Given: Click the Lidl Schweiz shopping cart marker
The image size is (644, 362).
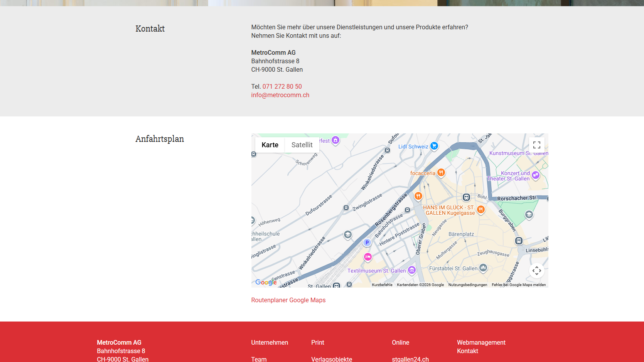Looking at the screenshot, I should [x=434, y=146].
